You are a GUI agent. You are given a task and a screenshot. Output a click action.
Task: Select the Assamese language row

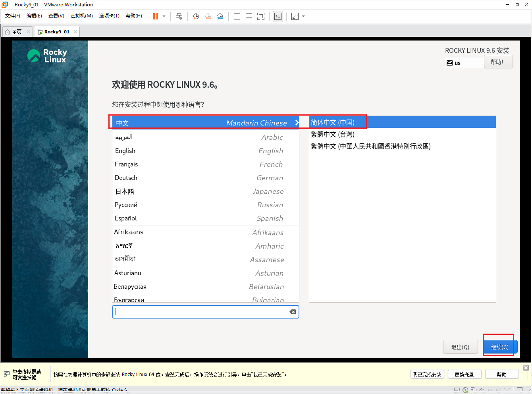(x=205, y=259)
